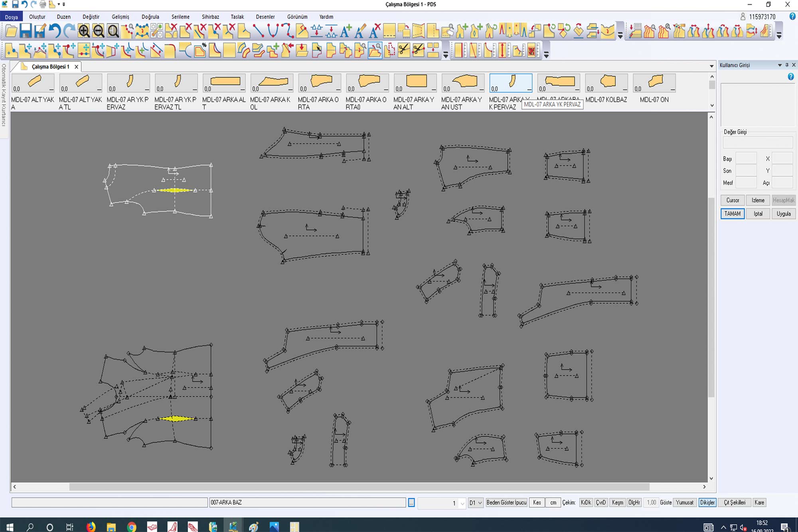Click the Zoom In magnifier icon

point(84,31)
